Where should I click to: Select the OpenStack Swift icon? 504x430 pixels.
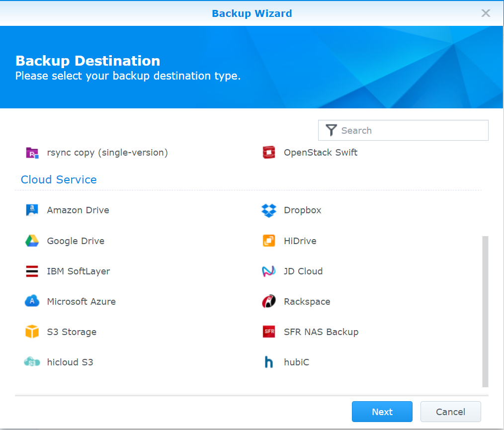[x=268, y=153]
